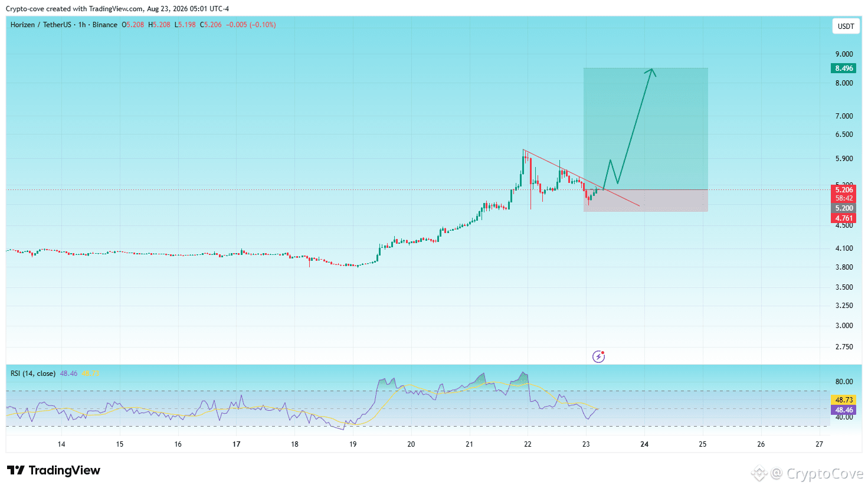Click the 2.750 price axis label

[844, 347]
